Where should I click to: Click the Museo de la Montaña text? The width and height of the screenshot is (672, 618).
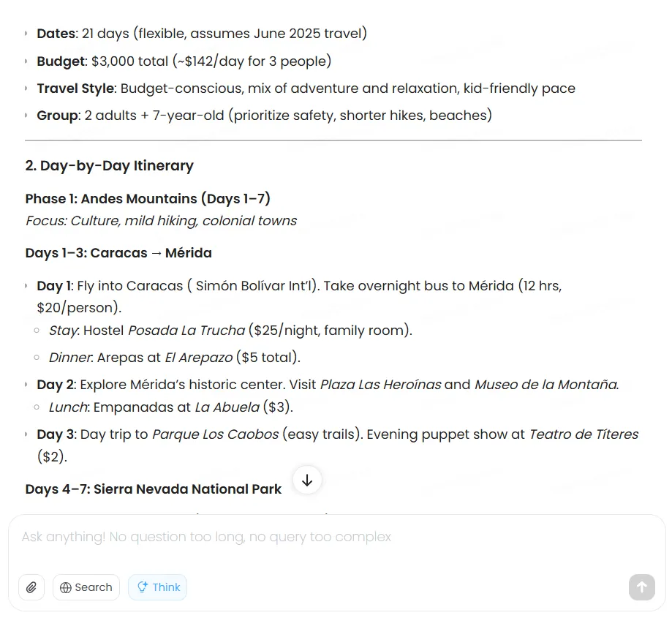pyautogui.click(x=545, y=385)
